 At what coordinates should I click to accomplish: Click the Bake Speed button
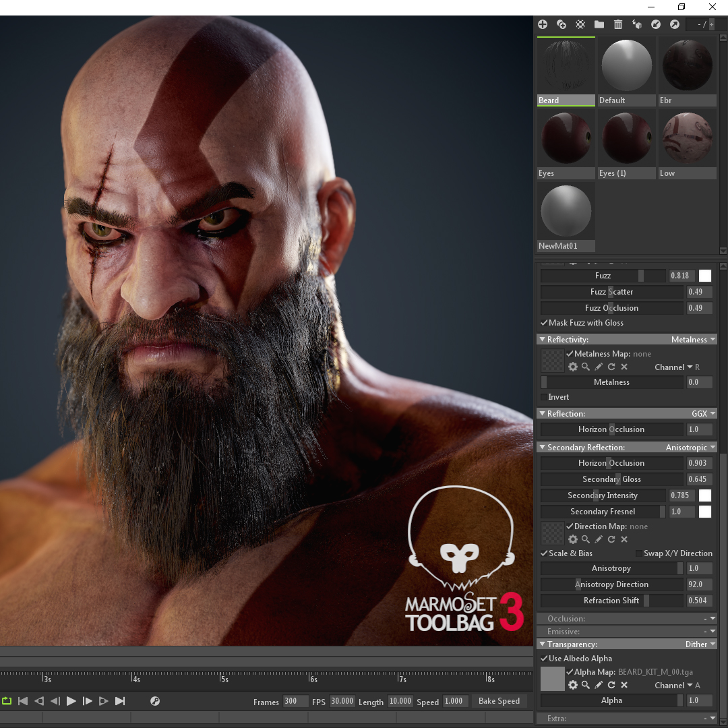click(x=499, y=701)
